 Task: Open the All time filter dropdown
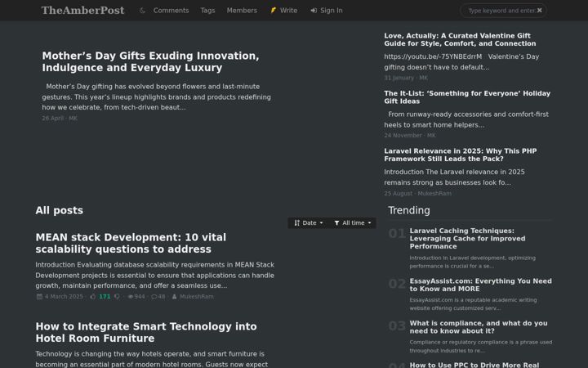pyautogui.click(x=353, y=223)
